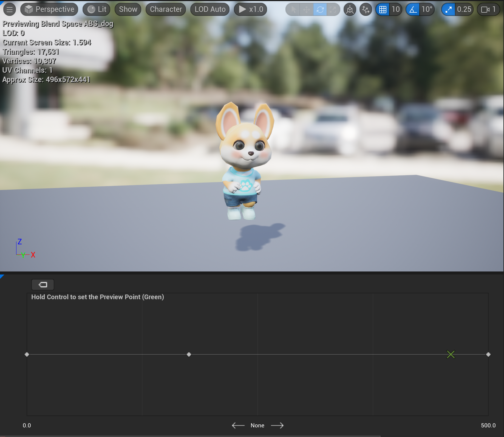Open the scale snap 0.25 dropdown
The height and width of the screenshot is (437, 504).
pyautogui.click(x=464, y=10)
